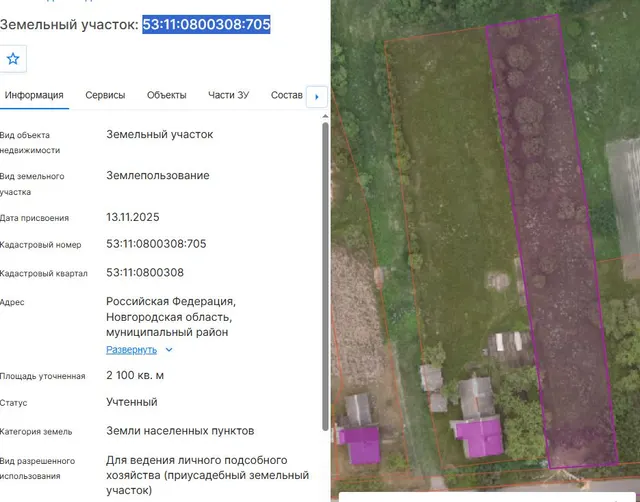Select the Части ЗУ tab

(x=229, y=95)
